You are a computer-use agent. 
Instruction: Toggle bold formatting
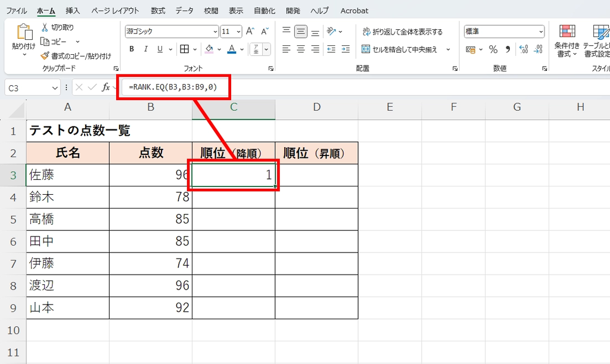132,49
